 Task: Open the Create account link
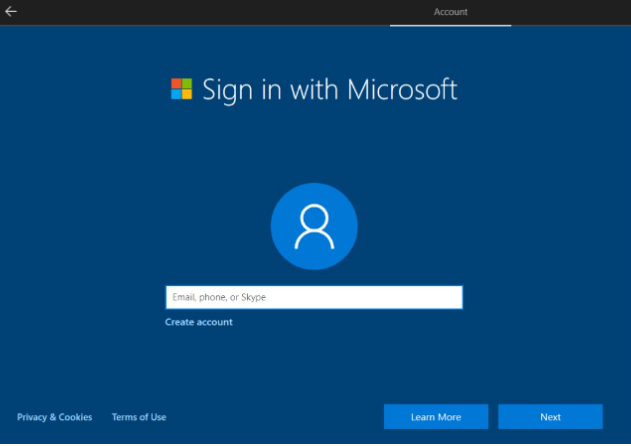click(x=199, y=322)
